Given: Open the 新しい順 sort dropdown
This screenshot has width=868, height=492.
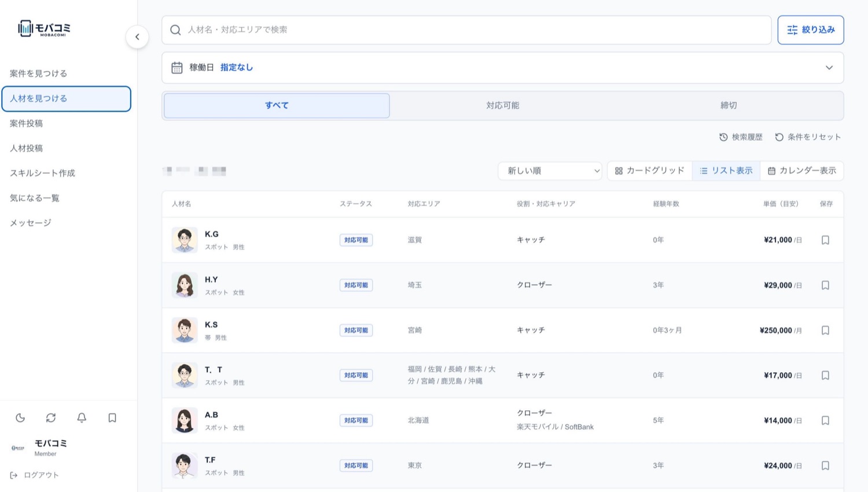Looking at the screenshot, I should (550, 171).
